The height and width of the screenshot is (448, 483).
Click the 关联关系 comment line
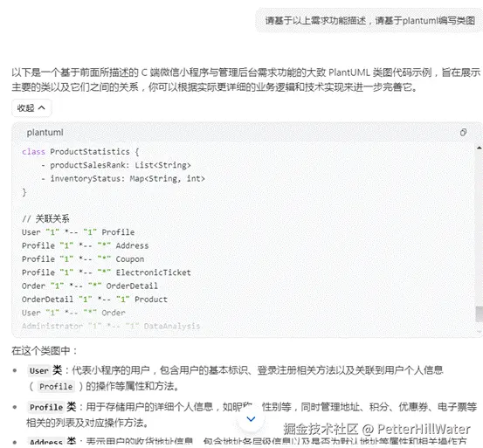(x=45, y=219)
